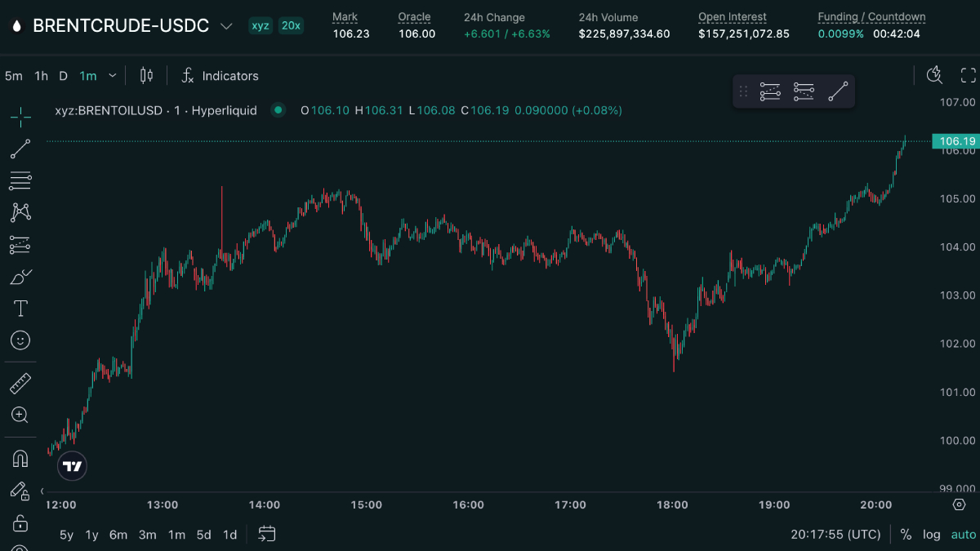Screen dimensions: 980x551
Task: Click the zoom in tool
Action: [x=20, y=415]
